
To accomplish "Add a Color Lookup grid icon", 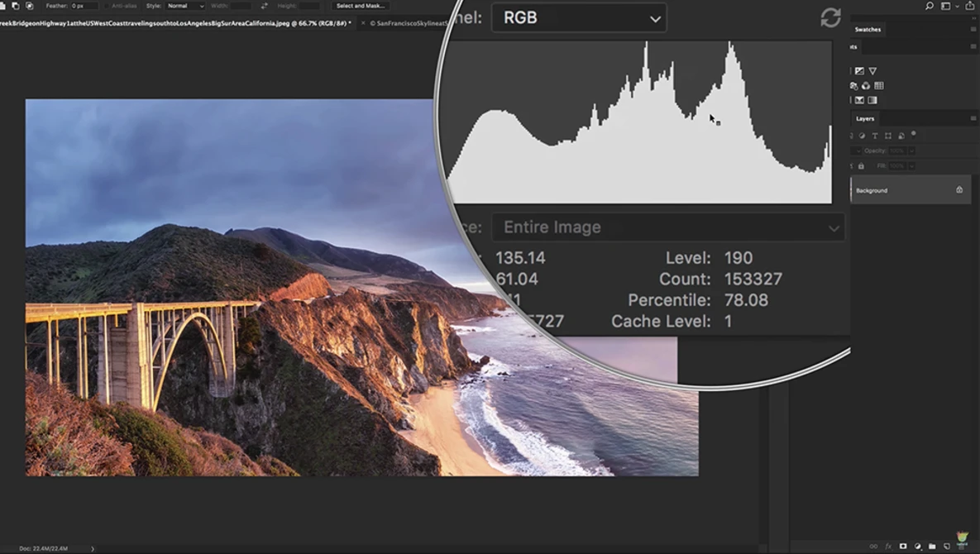I will pos(879,85).
